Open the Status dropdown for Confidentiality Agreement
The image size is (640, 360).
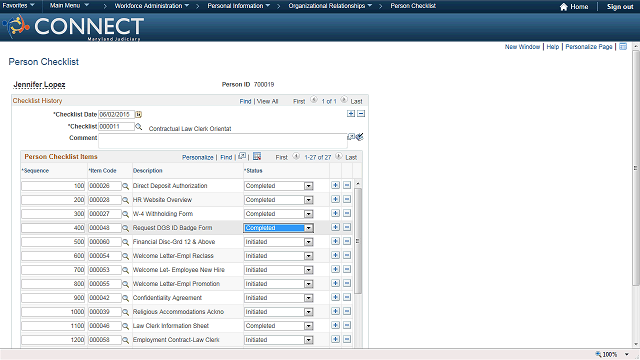[309, 298]
